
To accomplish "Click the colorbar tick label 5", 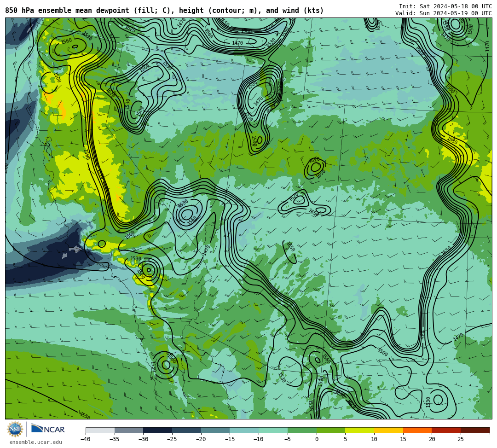I will coord(345,439).
